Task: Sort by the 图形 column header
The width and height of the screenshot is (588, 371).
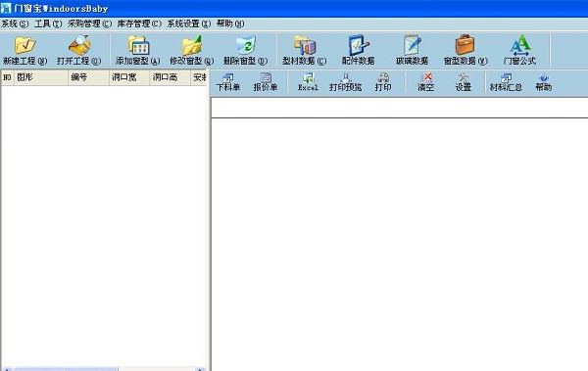Action: click(x=41, y=77)
